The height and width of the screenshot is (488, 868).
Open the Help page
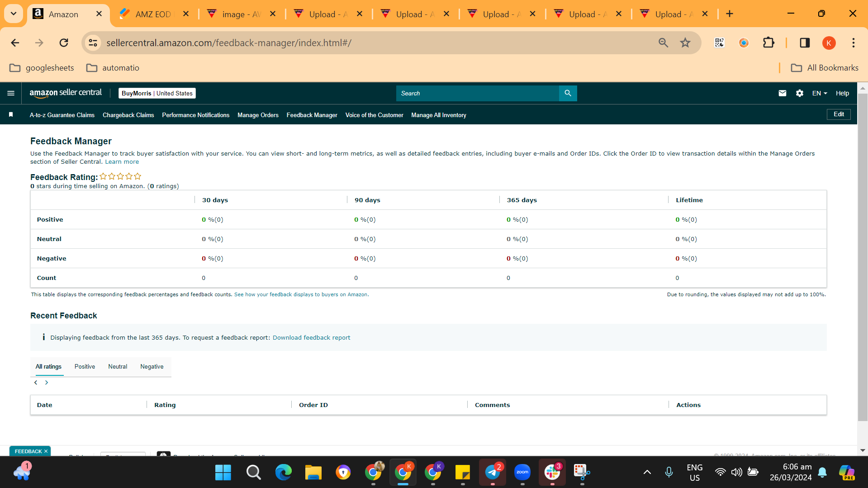click(842, 93)
